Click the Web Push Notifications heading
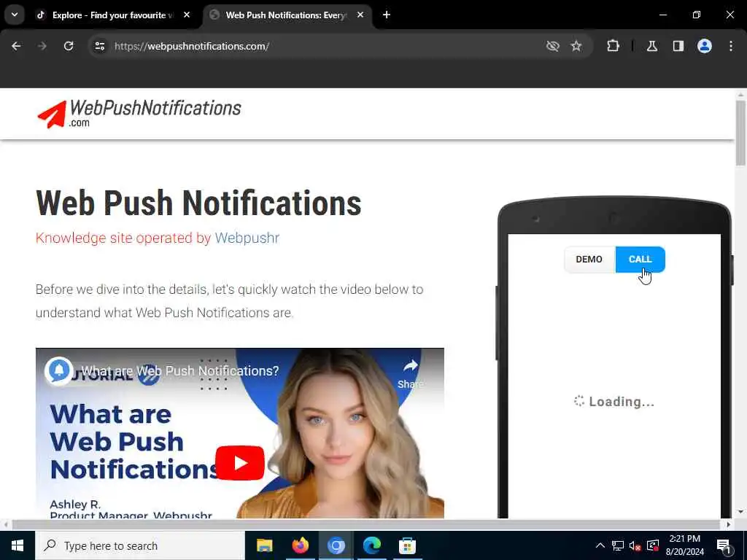This screenshot has height=560, width=747. click(198, 203)
